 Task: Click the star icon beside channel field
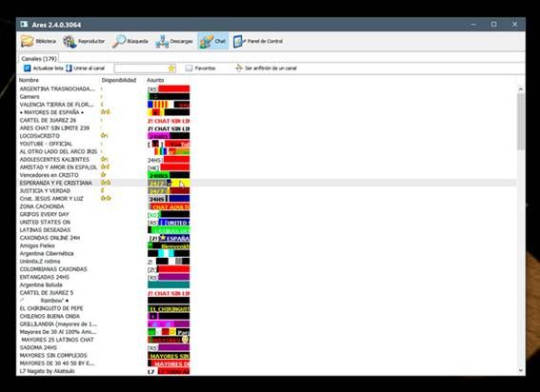click(171, 69)
